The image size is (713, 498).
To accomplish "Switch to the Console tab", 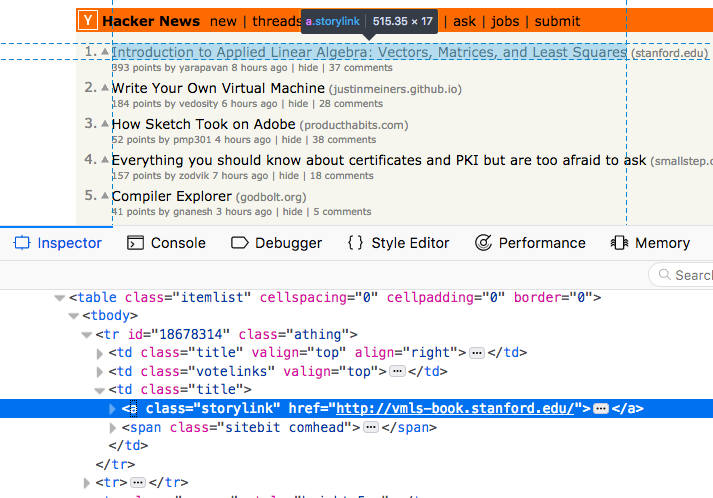I will [x=166, y=243].
